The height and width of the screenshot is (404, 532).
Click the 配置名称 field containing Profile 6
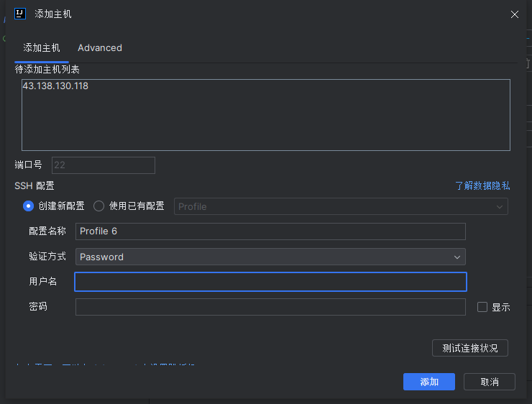pos(270,231)
